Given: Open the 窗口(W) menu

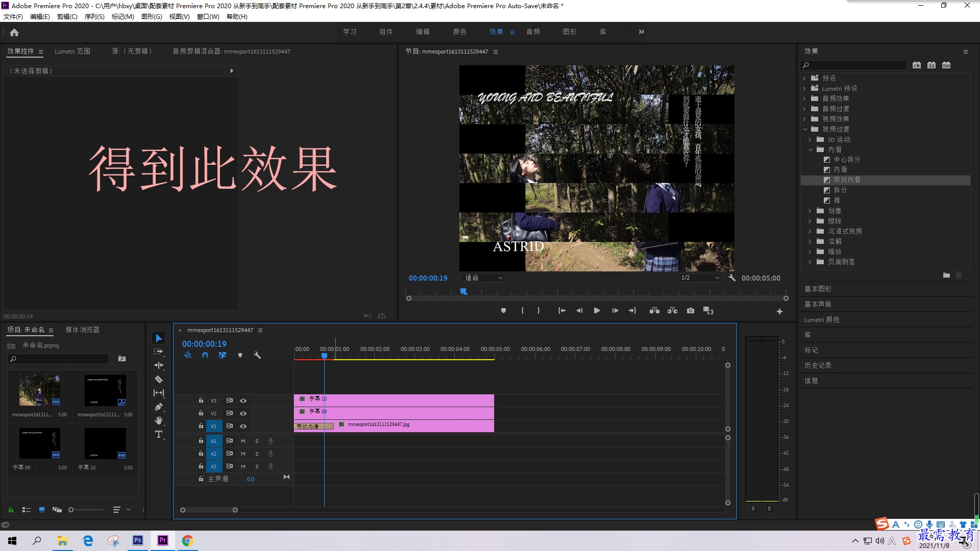Looking at the screenshot, I should pos(208,16).
